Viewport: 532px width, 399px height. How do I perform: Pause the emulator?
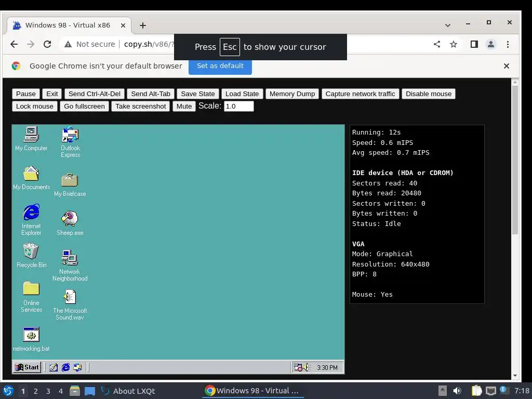click(x=26, y=94)
